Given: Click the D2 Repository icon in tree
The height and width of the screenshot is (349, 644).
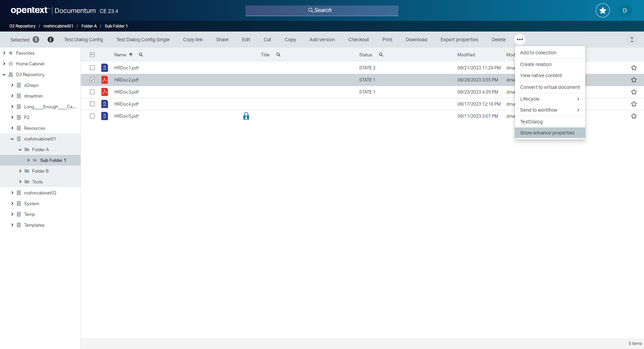Looking at the screenshot, I should [x=11, y=74].
